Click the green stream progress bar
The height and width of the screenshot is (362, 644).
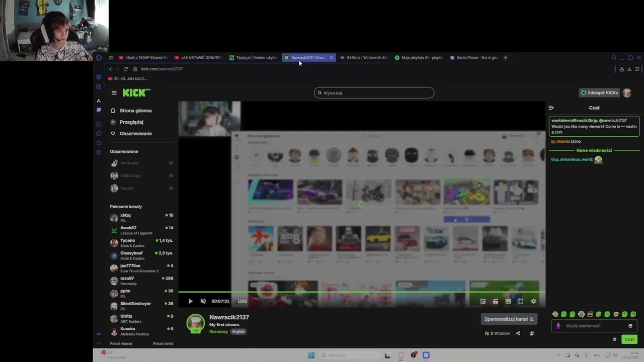tap(362, 292)
